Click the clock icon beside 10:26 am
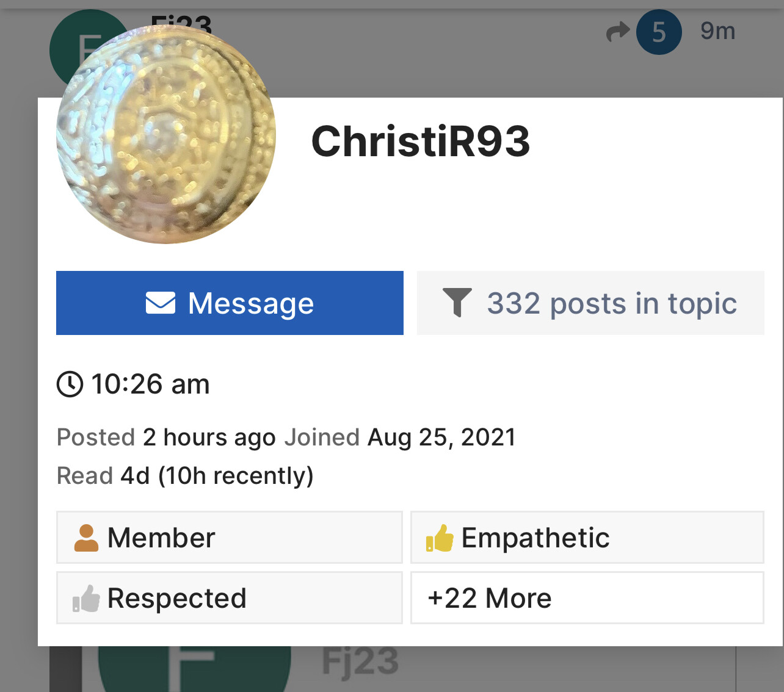 point(70,384)
